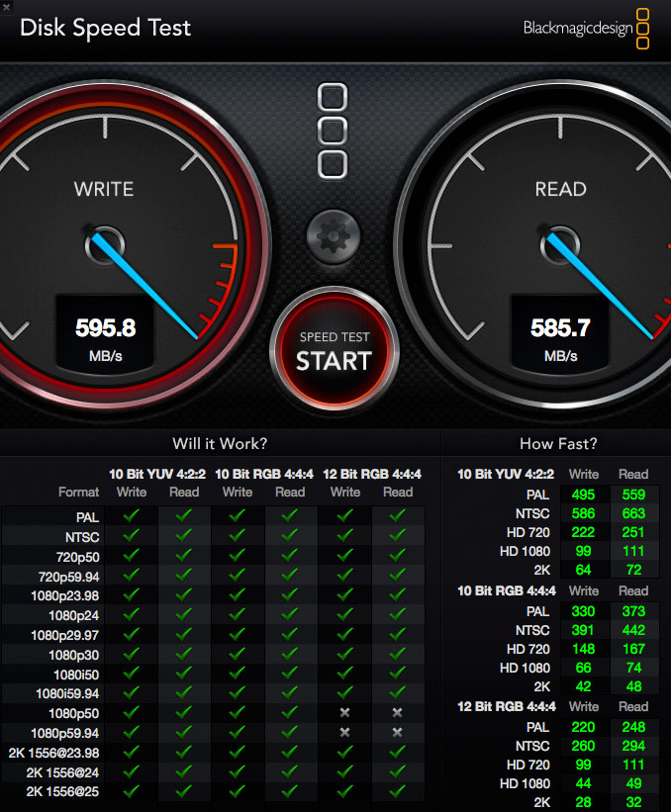Click 12 Bit RGB 2K read value 32
671x812 pixels.
click(x=633, y=802)
